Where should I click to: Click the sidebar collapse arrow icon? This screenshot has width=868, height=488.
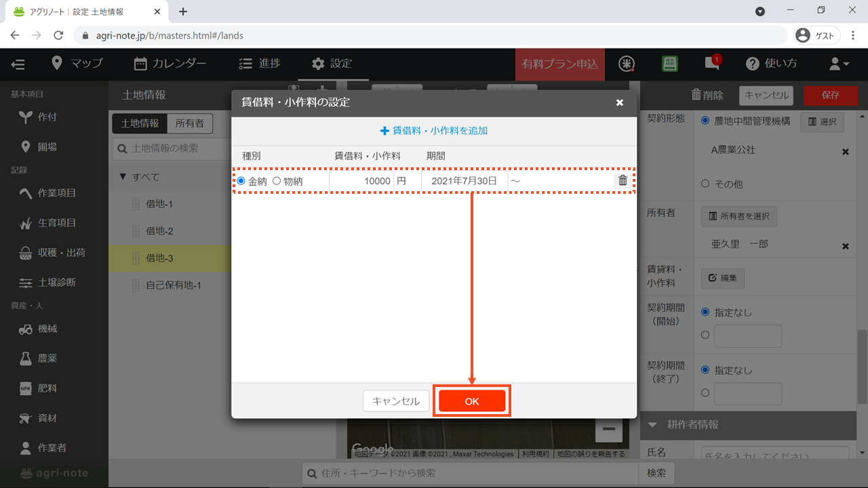coord(18,64)
